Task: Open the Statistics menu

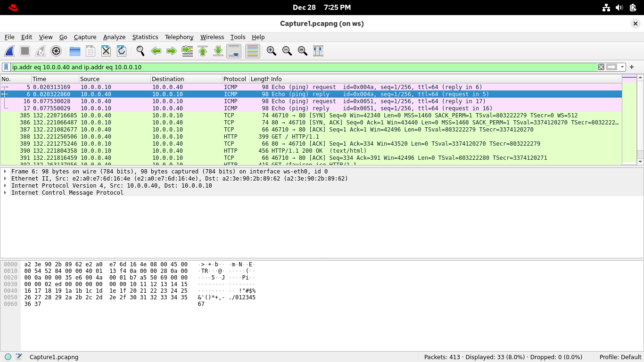Action: pos(145,37)
